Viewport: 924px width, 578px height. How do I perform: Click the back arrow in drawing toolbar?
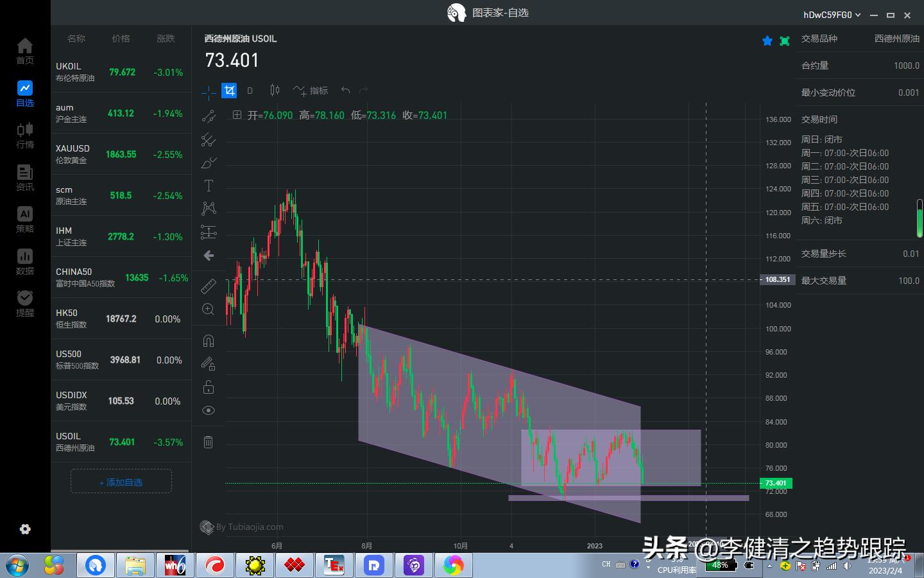(209, 256)
